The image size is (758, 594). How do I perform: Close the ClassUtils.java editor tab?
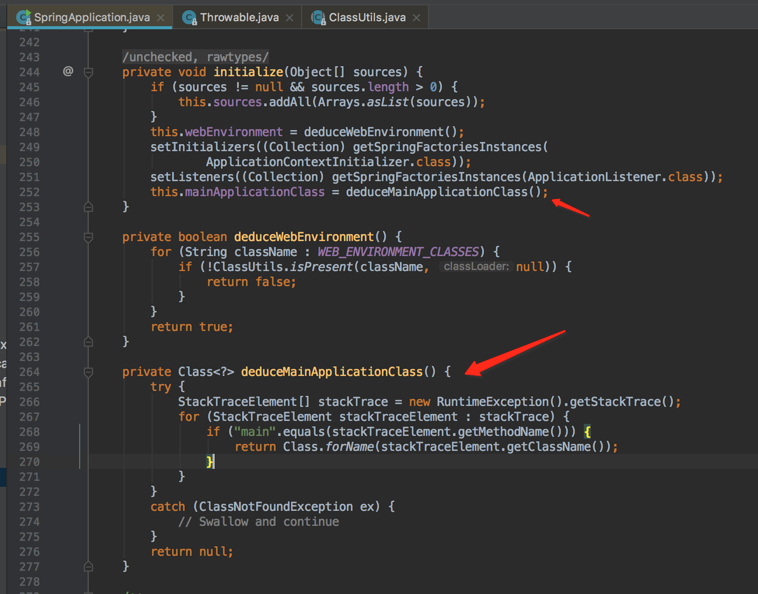pos(417,18)
